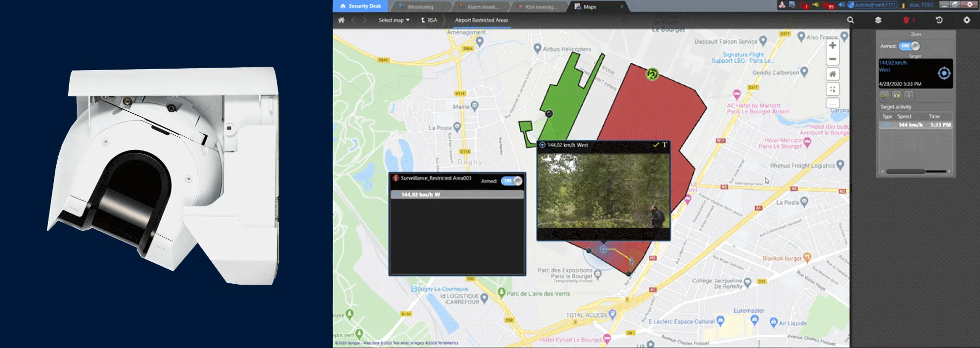Viewport: 980px width, 348px height.
Task: Sort target activity by Speed column
Action: point(904,117)
